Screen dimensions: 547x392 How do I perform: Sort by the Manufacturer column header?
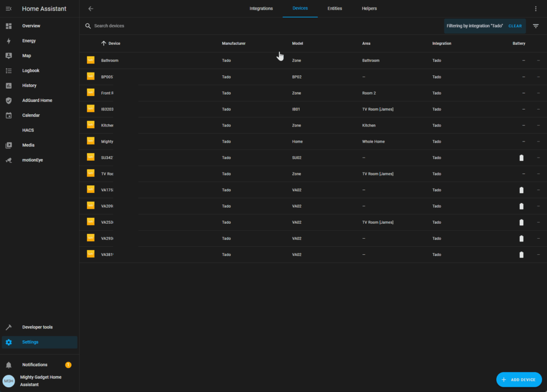click(233, 43)
